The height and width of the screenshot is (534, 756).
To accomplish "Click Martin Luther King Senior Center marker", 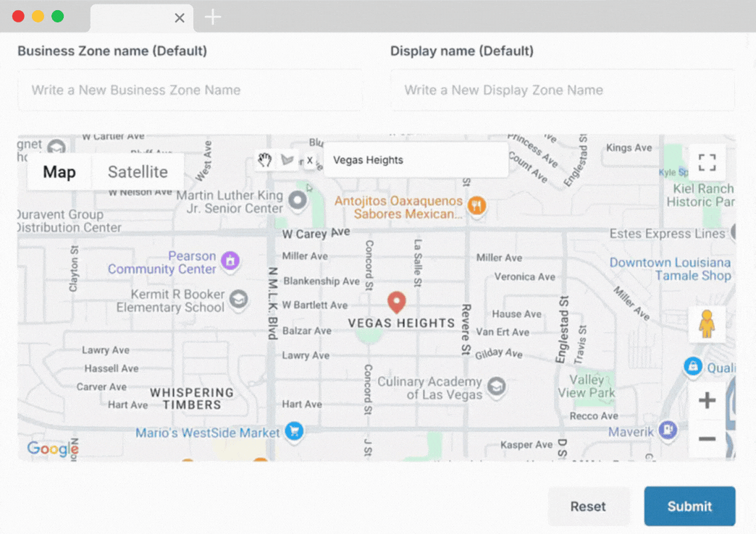I will coord(298,200).
